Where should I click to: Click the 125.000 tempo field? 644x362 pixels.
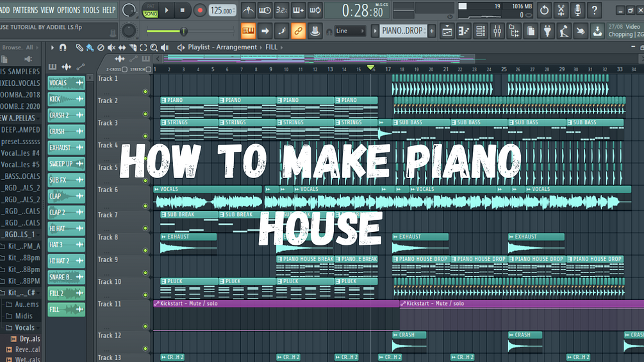coord(222,10)
